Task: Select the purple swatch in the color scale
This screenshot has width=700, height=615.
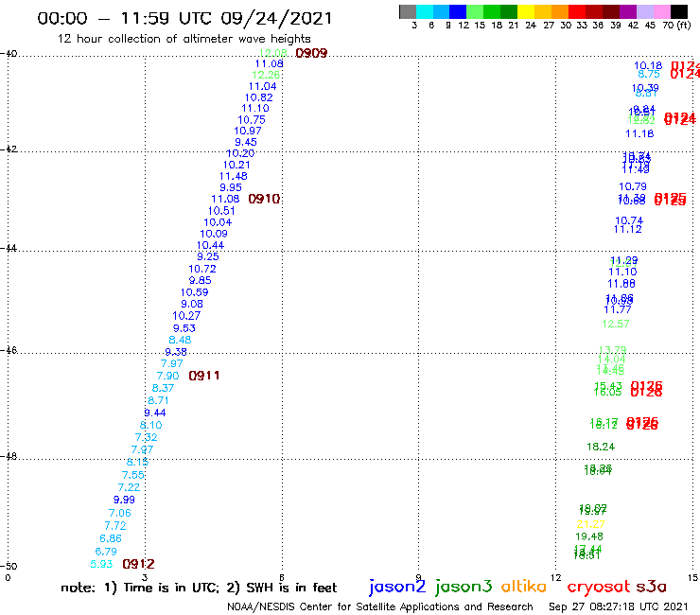Action: [628, 11]
